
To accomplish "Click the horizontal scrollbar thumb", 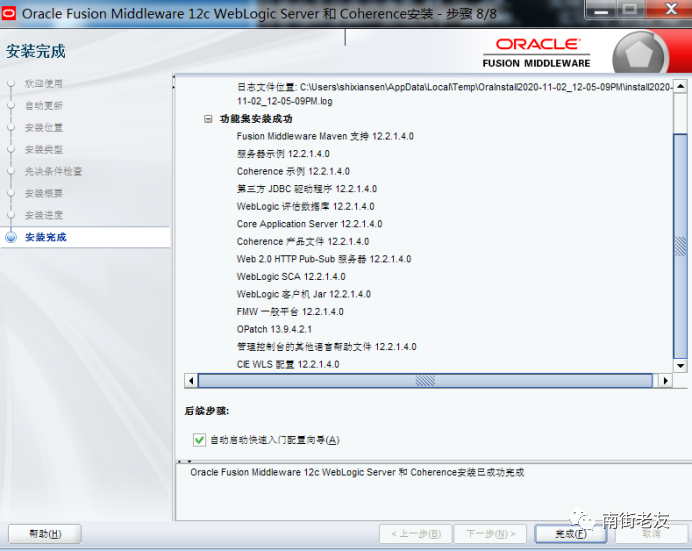I will point(425,381).
